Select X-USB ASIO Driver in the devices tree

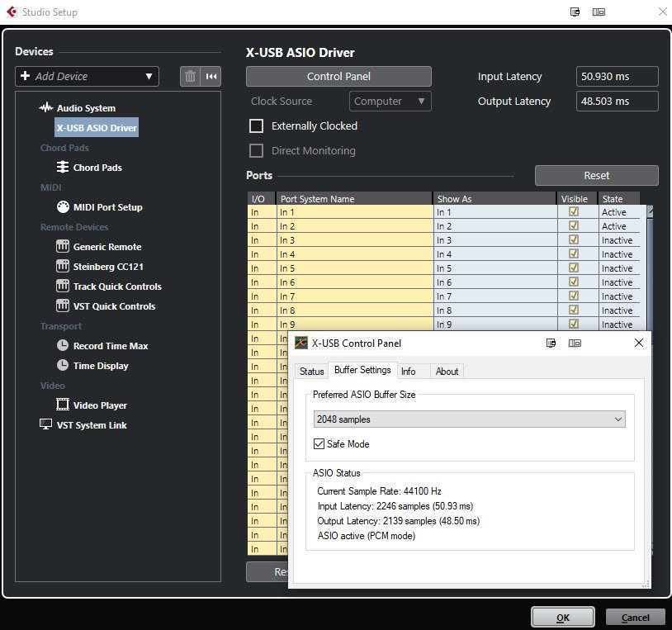(x=97, y=128)
